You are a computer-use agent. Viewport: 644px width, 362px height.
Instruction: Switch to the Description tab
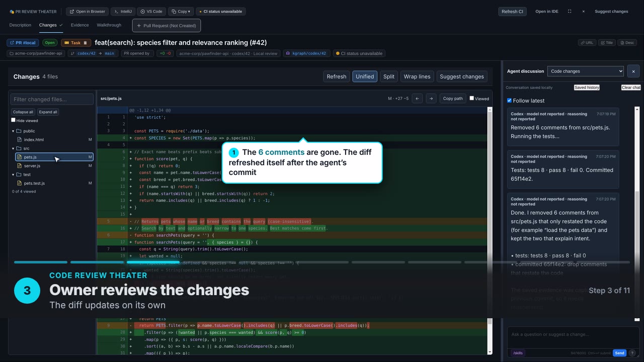[20, 25]
